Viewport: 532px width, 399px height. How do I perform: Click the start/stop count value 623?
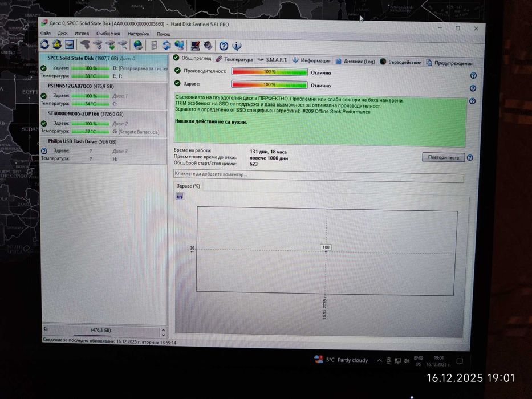click(x=253, y=164)
